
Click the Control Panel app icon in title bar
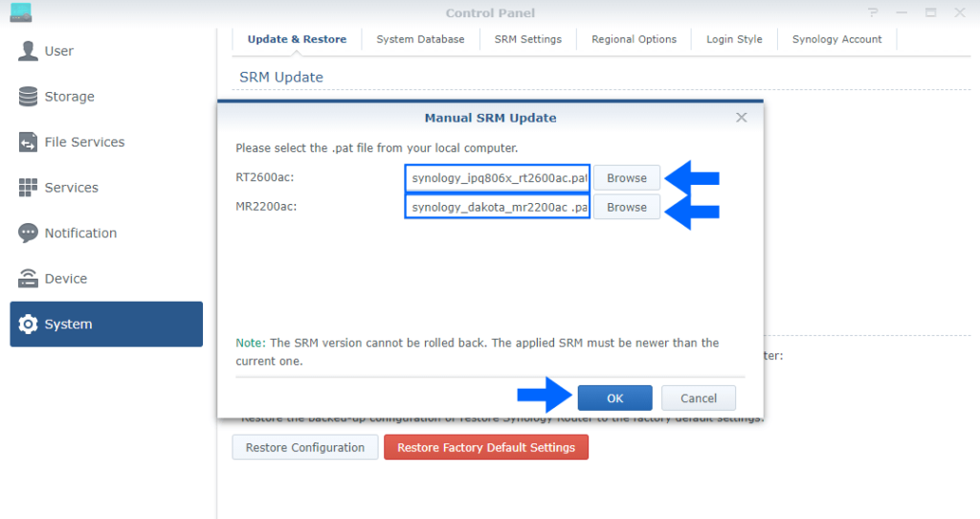click(x=21, y=12)
